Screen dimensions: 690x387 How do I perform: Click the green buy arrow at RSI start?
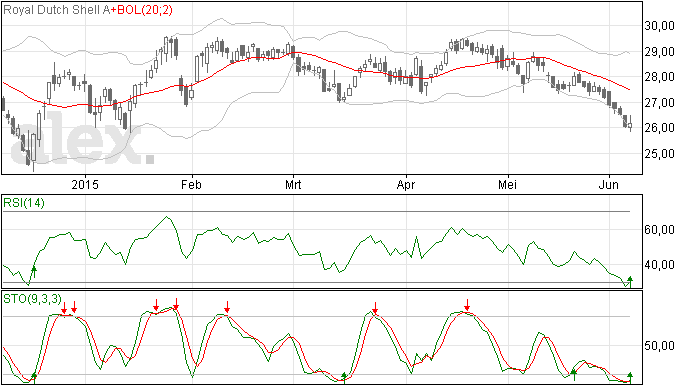point(34,272)
